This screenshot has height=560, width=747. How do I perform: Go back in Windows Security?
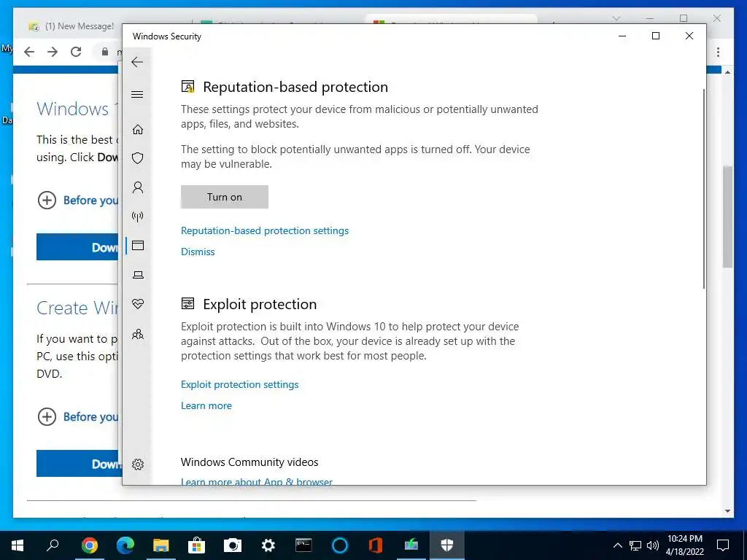click(x=137, y=62)
